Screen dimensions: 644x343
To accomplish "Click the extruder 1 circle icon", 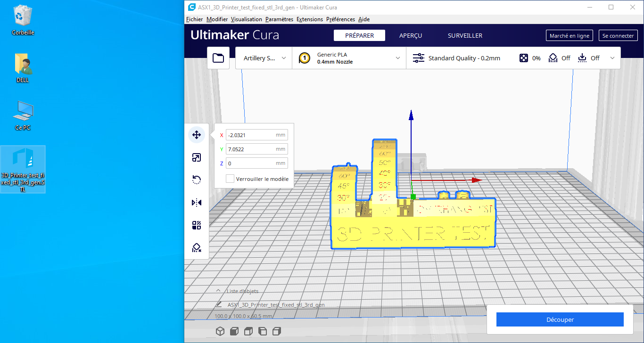I will click(305, 58).
